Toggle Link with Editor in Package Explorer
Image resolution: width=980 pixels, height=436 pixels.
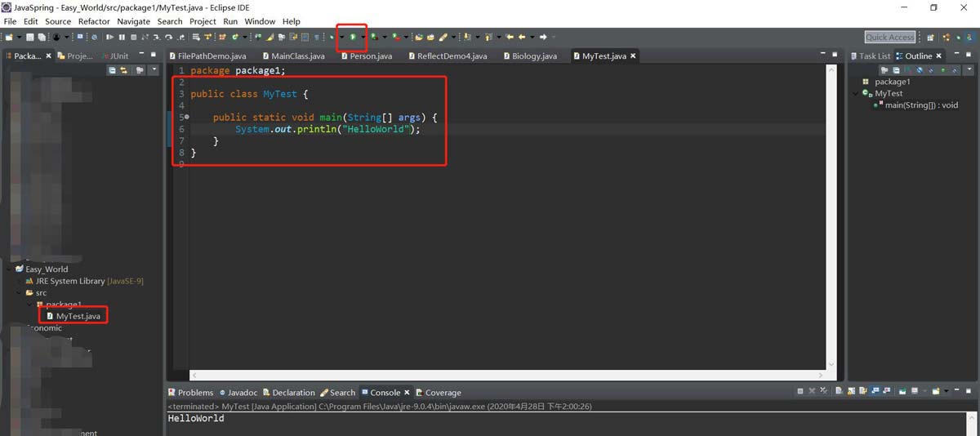tap(123, 70)
